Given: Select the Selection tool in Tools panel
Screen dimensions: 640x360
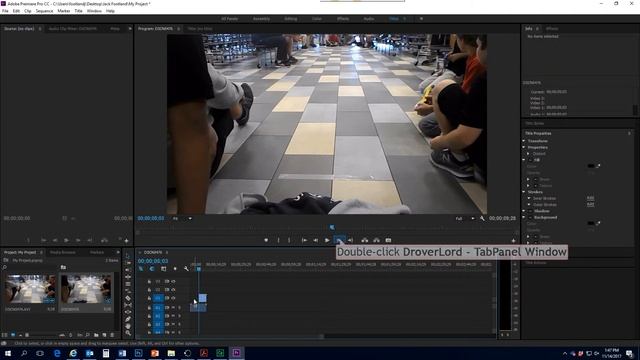Looking at the screenshot, I should pyautogui.click(x=128, y=256).
